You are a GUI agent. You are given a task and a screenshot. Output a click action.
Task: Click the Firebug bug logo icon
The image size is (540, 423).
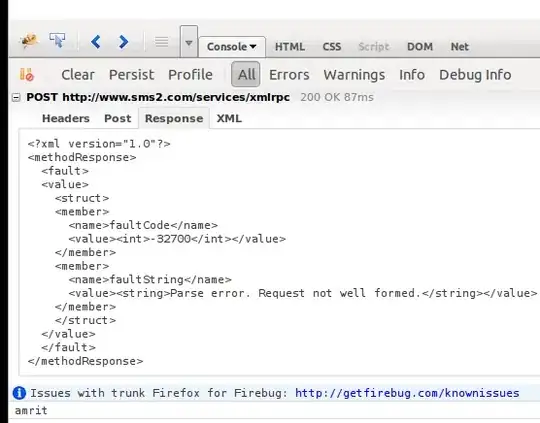click(x=30, y=41)
